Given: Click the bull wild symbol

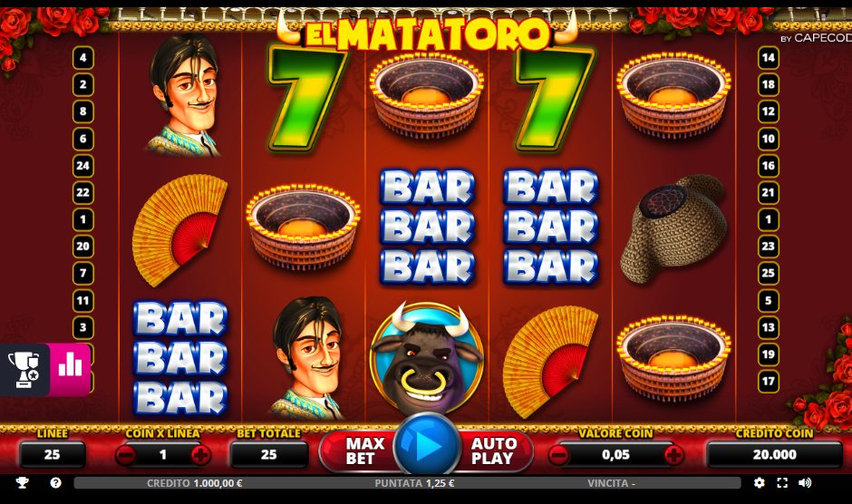Looking at the screenshot, I should pos(427,359).
